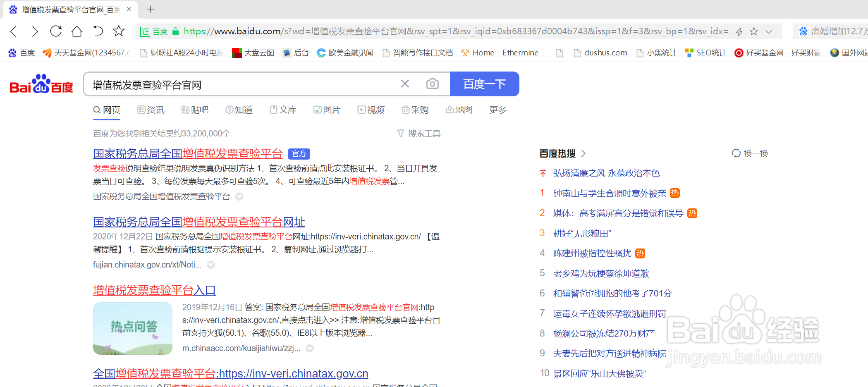
Task: Switch to the 知道 tab
Action: coord(239,110)
